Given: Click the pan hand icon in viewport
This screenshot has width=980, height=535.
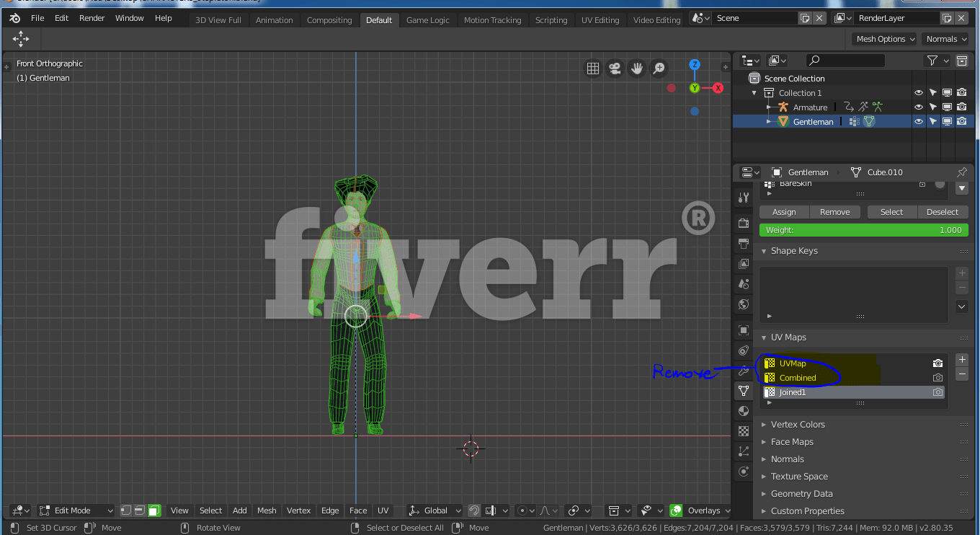Looking at the screenshot, I should pyautogui.click(x=637, y=68).
